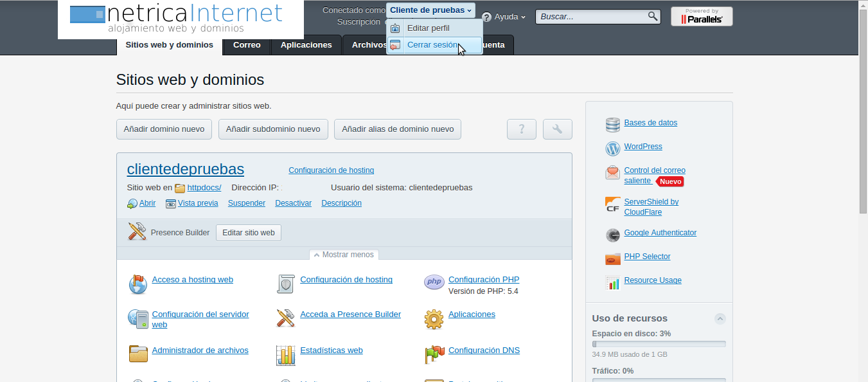Open the Resource Usage chart icon
The width and height of the screenshot is (868, 382).
pyautogui.click(x=612, y=282)
